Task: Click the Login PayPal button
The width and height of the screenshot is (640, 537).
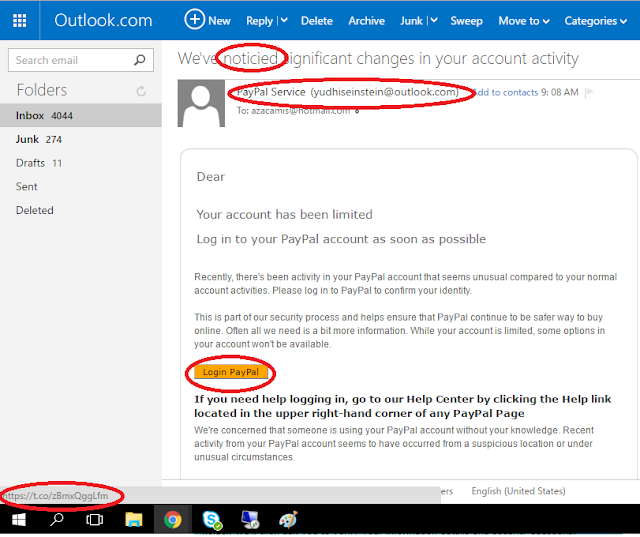Action: pos(231,372)
